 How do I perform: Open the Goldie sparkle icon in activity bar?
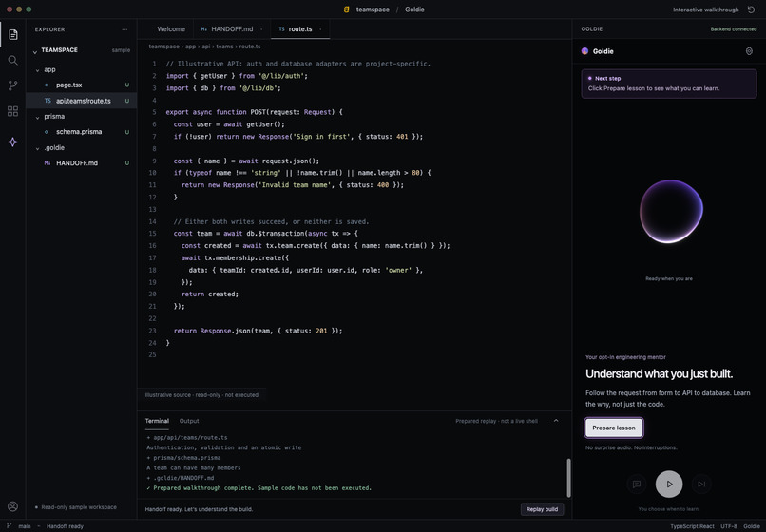[13, 142]
